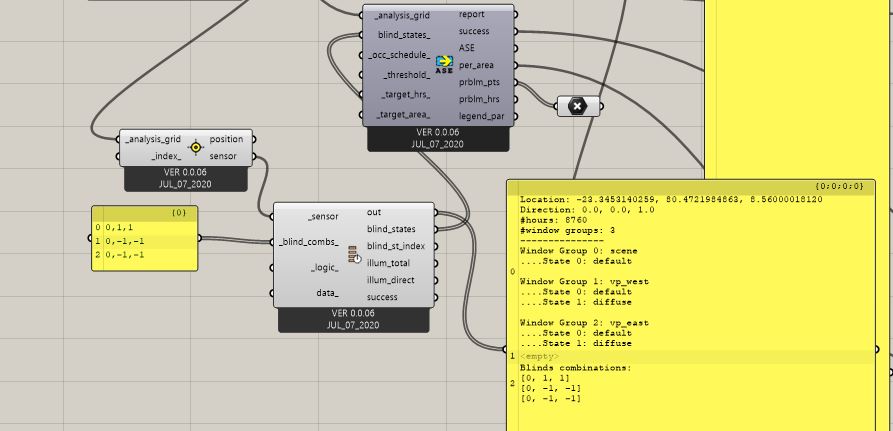Click the legend_par output parameter
The height and width of the screenshot is (431, 893).
pos(481,116)
